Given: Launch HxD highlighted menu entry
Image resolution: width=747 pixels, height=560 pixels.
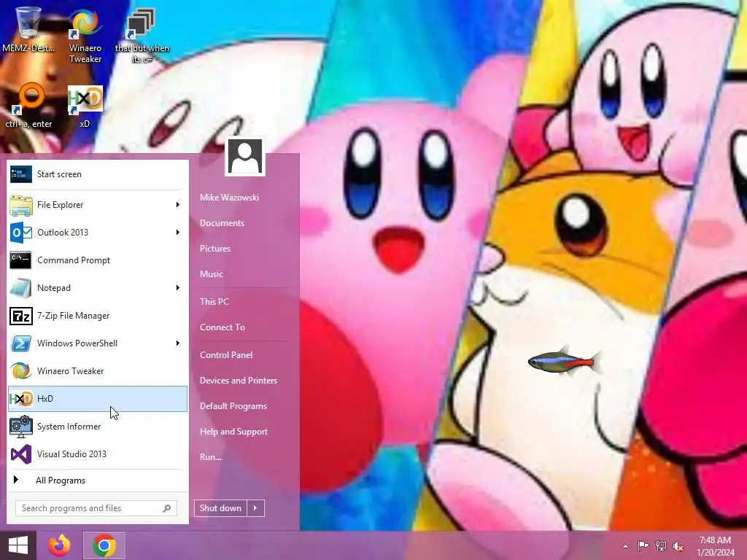Looking at the screenshot, I should tap(98, 399).
